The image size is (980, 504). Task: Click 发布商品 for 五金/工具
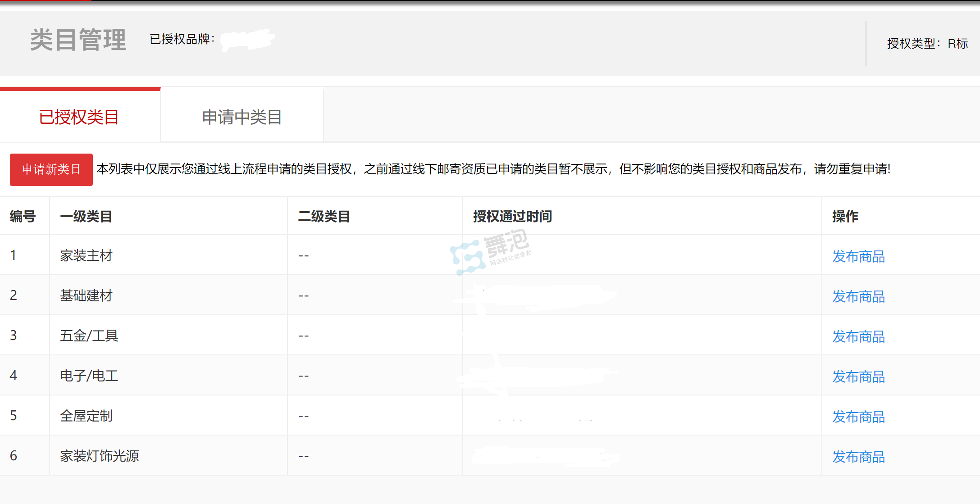tap(858, 336)
